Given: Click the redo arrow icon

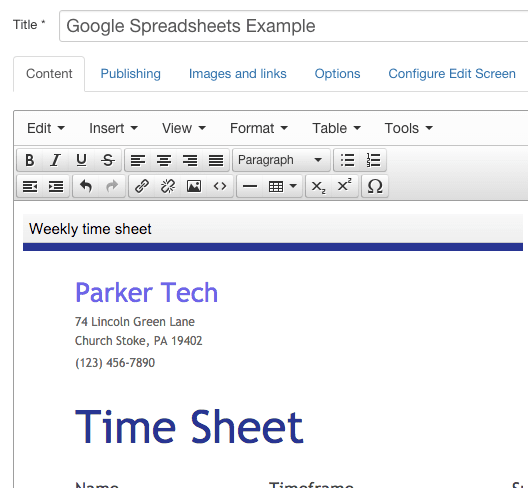Looking at the screenshot, I should click(x=112, y=186).
